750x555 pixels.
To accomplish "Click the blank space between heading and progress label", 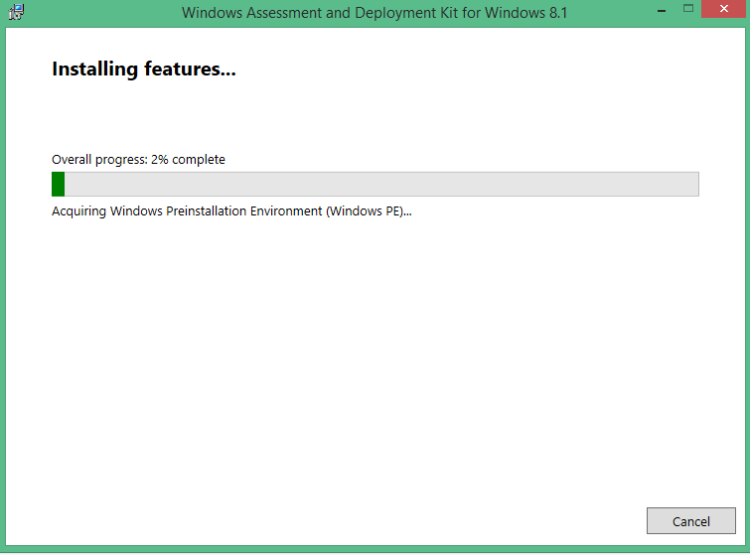I will pos(300,115).
